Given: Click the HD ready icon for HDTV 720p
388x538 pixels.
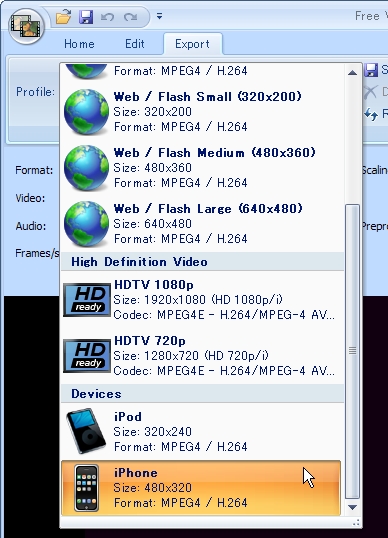Looking at the screenshot, I should point(87,356).
